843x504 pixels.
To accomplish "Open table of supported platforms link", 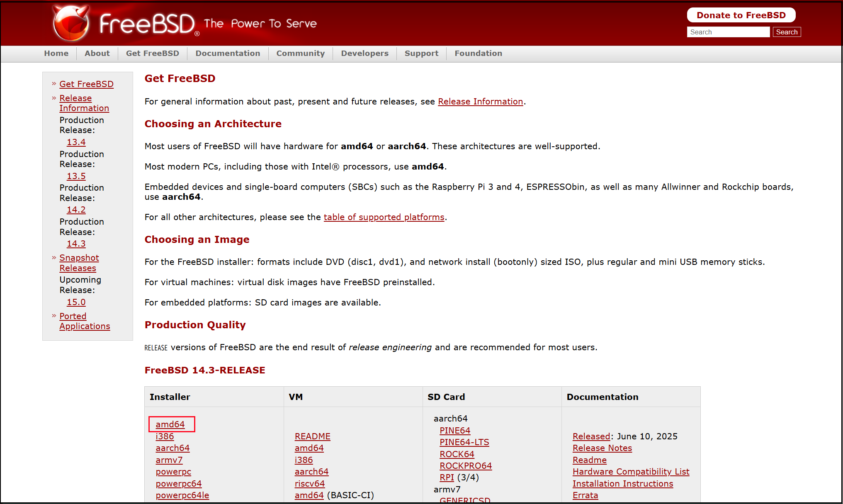I will coord(384,217).
